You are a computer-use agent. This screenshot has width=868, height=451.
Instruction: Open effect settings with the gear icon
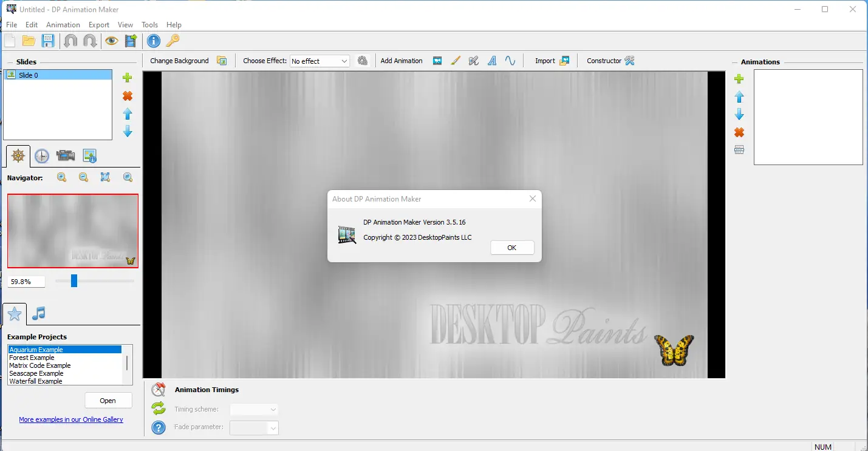363,61
